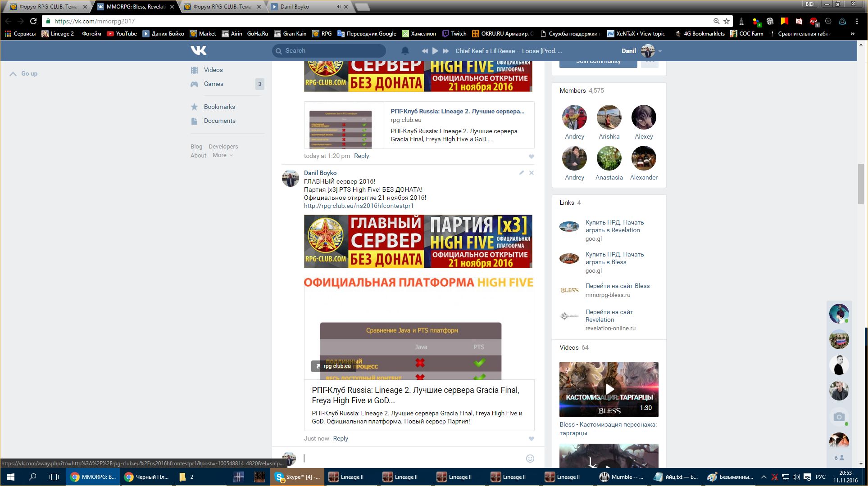Open the Developers footer link
This screenshot has width=868, height=486.
(x=223, y=146)
